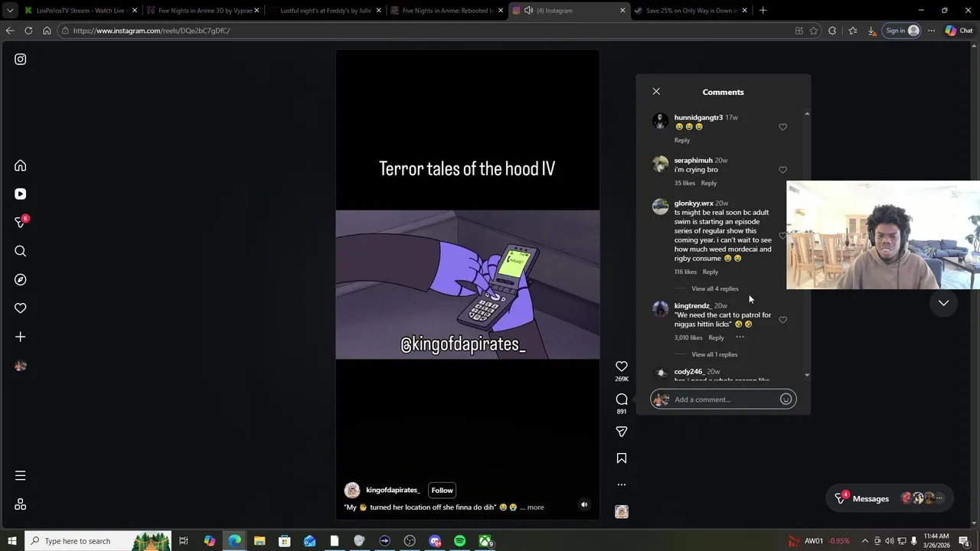Reply to seraphimuh's comment
The image size is (980, 551).
point(709,184)
